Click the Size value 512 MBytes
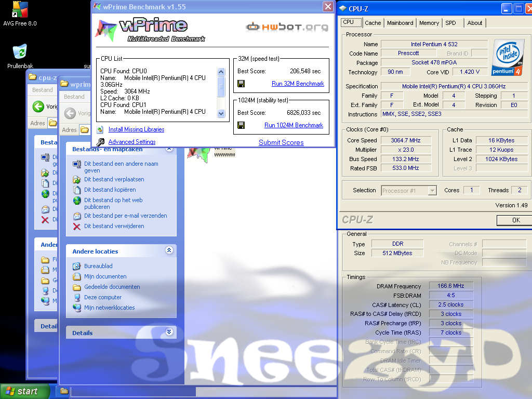The height and width of the screenshot is (399, 532). pyautogui.click(x=397, y=253)
